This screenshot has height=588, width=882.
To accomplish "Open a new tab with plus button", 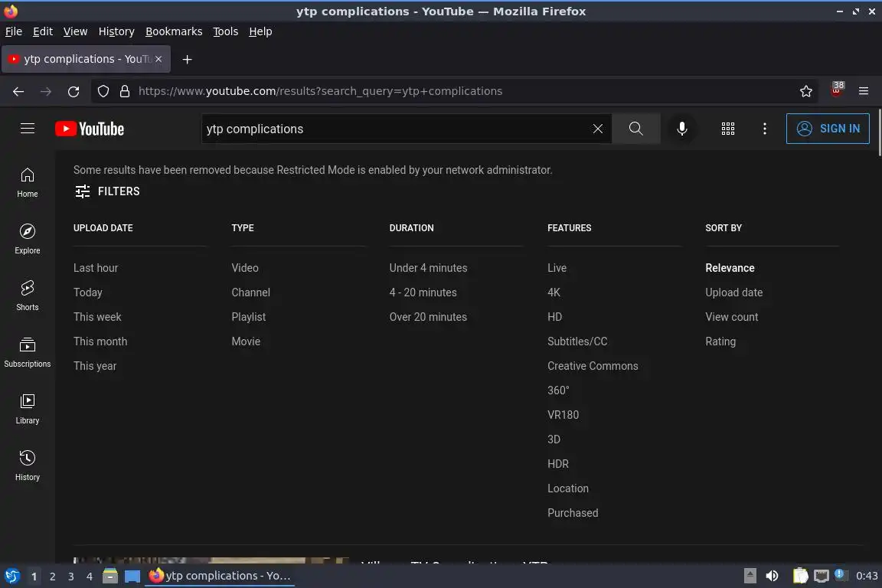I will [188, 59].
